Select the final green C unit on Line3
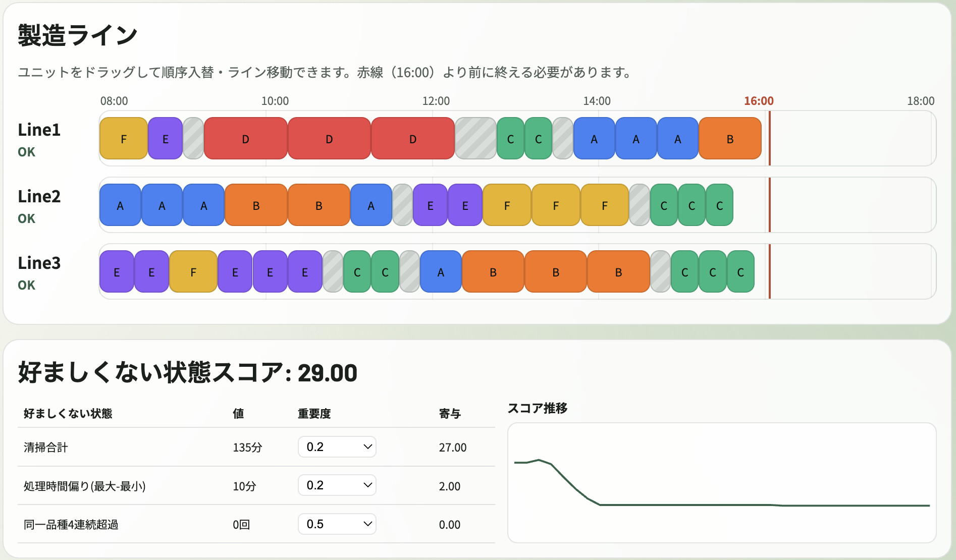This screenshot has height=560, width=956. [739, 271]
